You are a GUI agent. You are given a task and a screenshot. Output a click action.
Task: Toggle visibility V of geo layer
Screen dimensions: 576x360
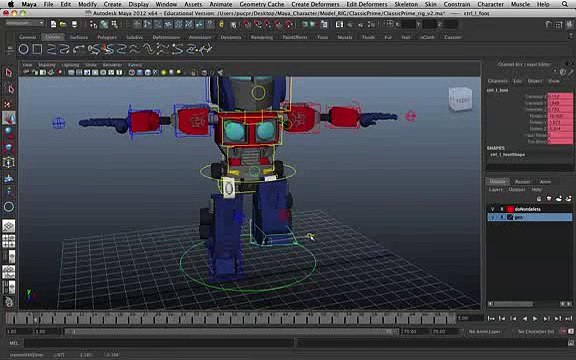point(493,217)
